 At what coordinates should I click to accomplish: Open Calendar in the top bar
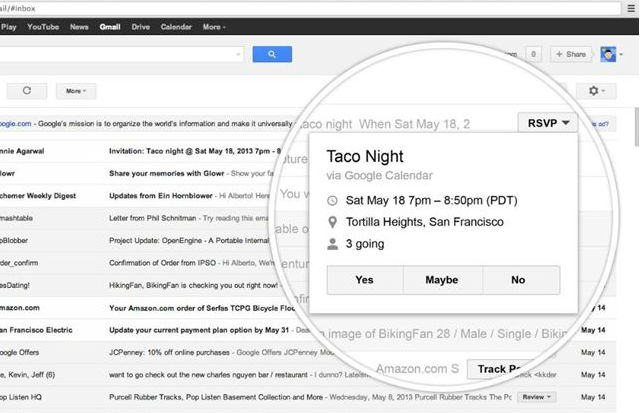[176, 27]
